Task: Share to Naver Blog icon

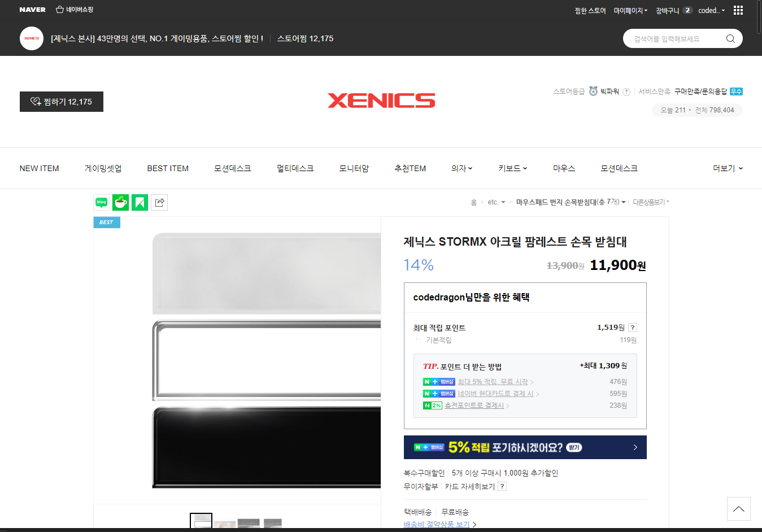Action: coord(102,202)
